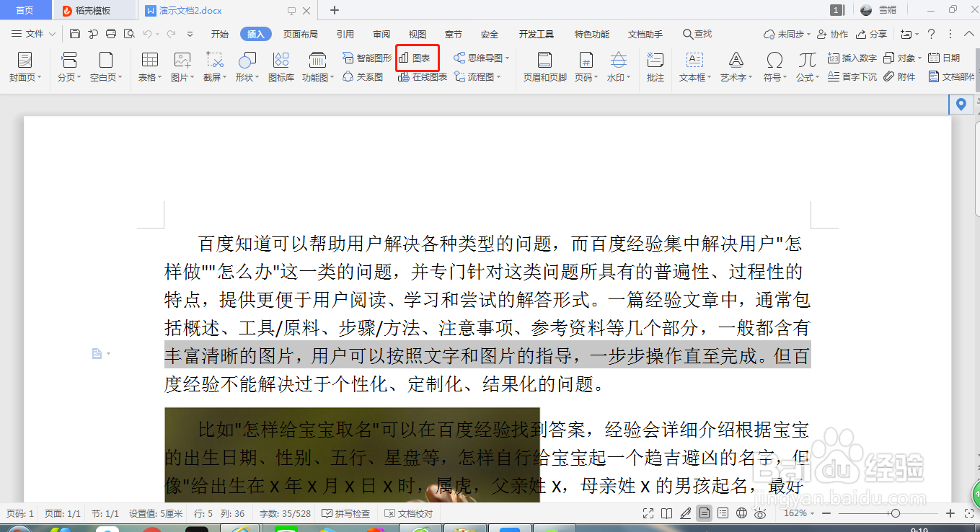This screenshot has width=980, height=532.
Task: Toggle 拼写检查 spell check in status bar
Action: [x=345, y=513]
